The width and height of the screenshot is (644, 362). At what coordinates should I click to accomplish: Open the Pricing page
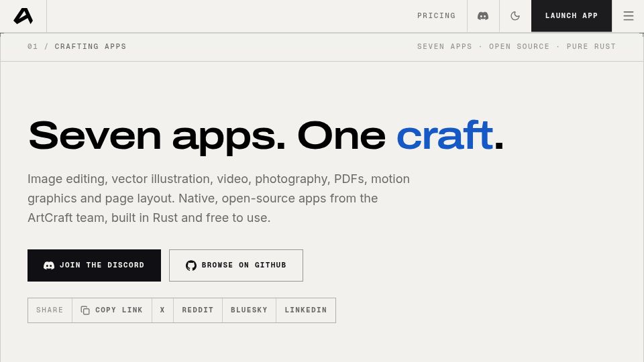click(436, 15)
